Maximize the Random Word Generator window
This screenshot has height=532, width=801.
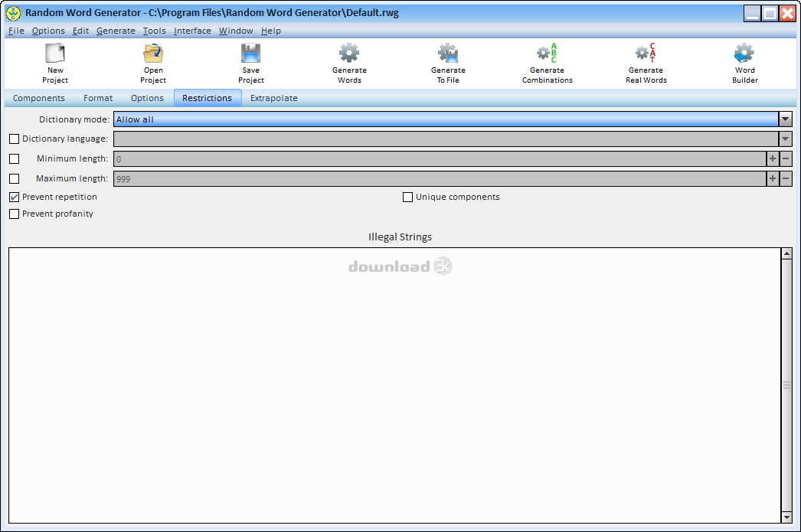click(x=770, y=14)
